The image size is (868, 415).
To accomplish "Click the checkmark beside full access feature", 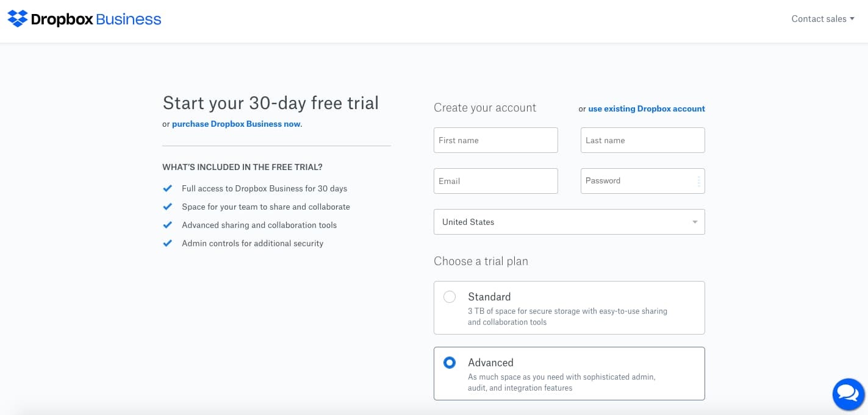I will [168, 188].
